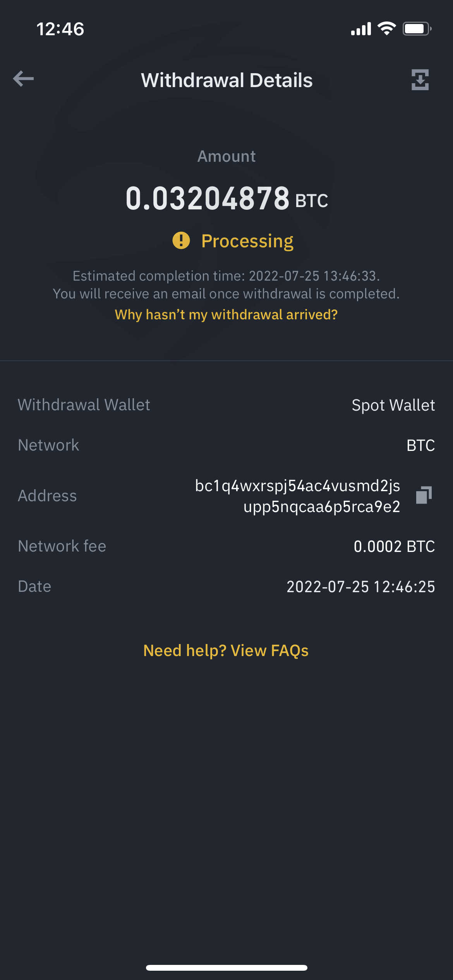Tap the date value 2022-07-25 12:46:25
Viewport: 453px width, 980px height.
pyautogui.click(x=360, y=587)
